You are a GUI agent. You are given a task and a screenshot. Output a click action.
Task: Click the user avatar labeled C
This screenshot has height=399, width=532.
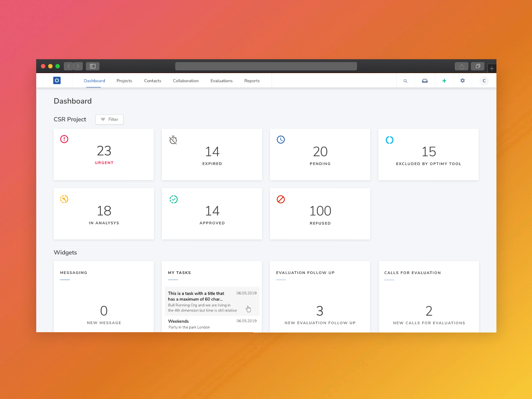484,81
